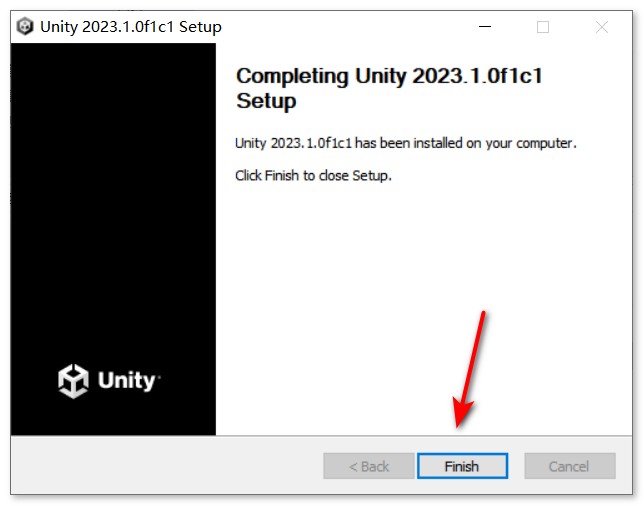
Task: Click the Click Finish to close Setup text
Action: (313, 176)
